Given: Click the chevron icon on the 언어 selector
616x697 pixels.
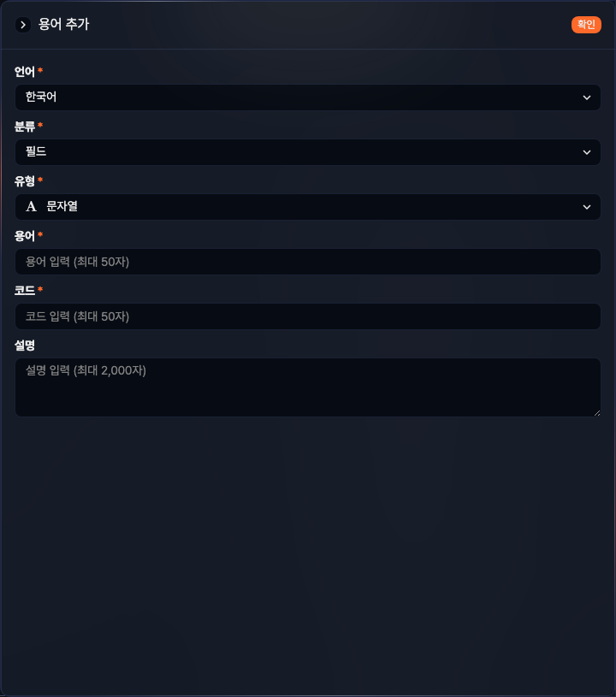Looking at the screenshot, I should pyautogui.click(x=588, y=97).
